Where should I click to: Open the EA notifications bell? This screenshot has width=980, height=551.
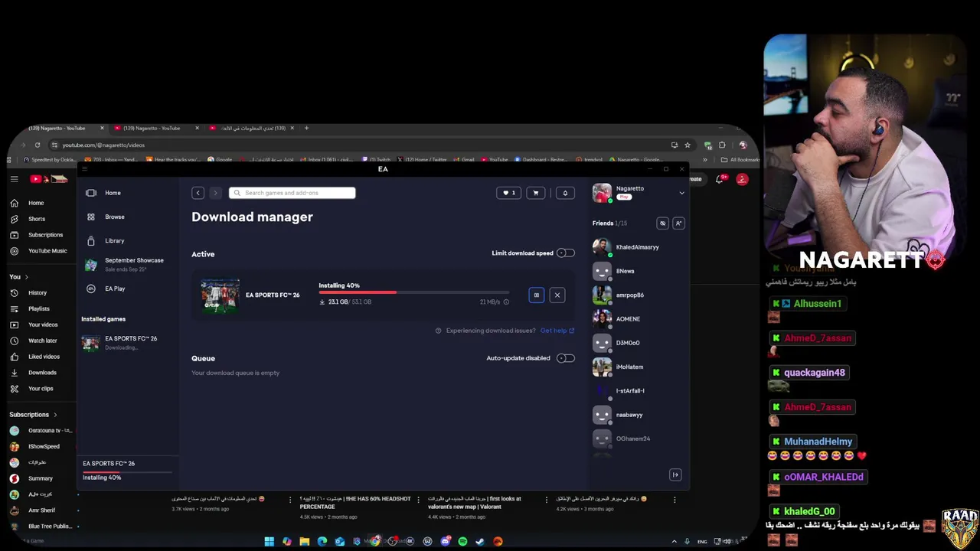pos(565,193)
